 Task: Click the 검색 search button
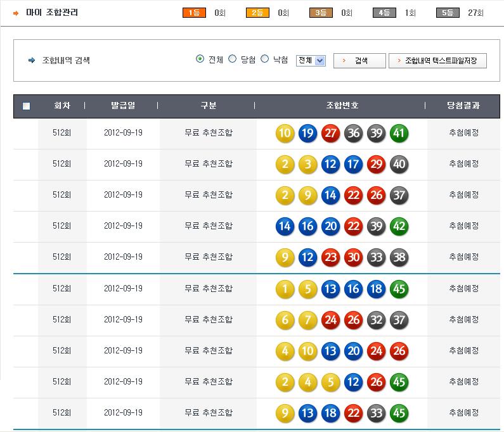pyautogui.click(x=359, y=60)
